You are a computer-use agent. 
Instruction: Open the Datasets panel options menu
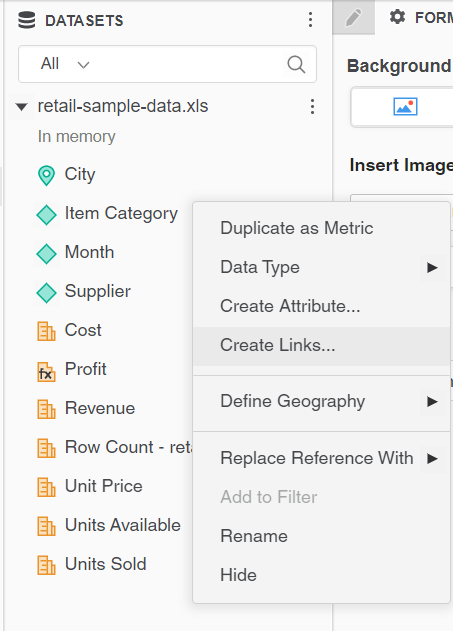point(310,20)
